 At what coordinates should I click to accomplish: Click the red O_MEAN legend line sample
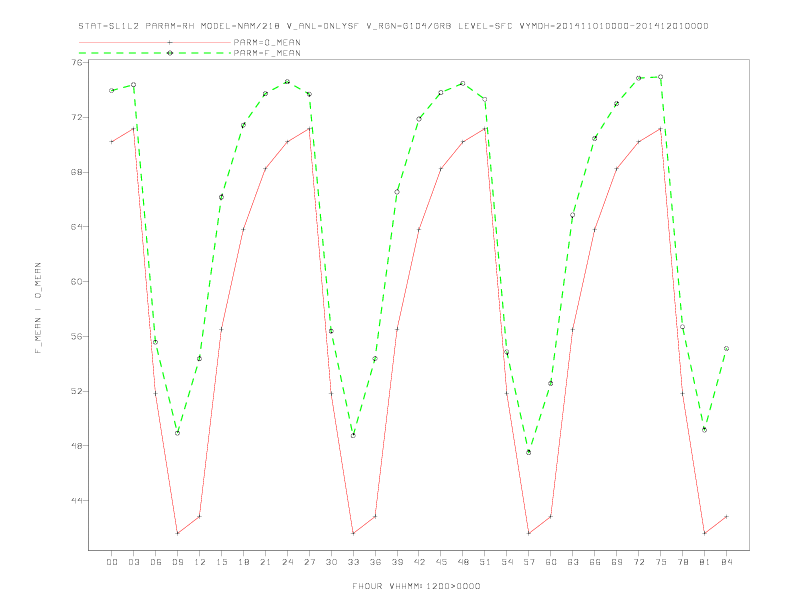coord(155,42)
